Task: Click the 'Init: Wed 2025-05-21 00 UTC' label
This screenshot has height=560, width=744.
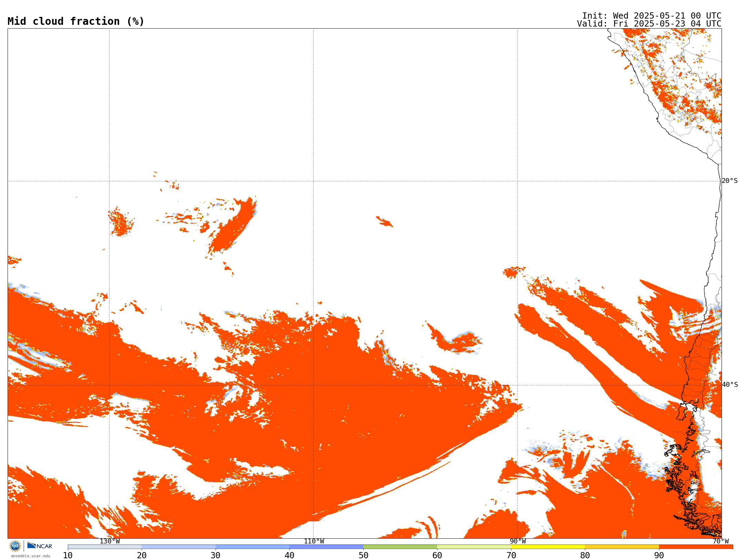Action: pos(652,16)
